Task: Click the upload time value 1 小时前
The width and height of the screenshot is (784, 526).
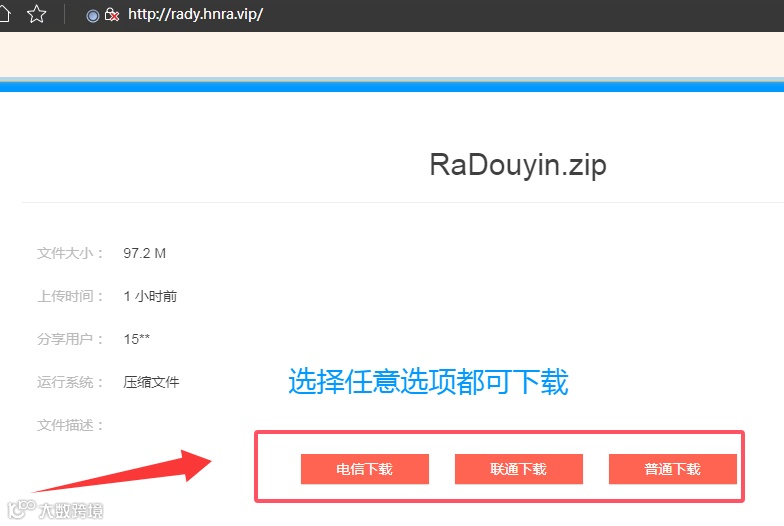Action: [x=150, y=296]
